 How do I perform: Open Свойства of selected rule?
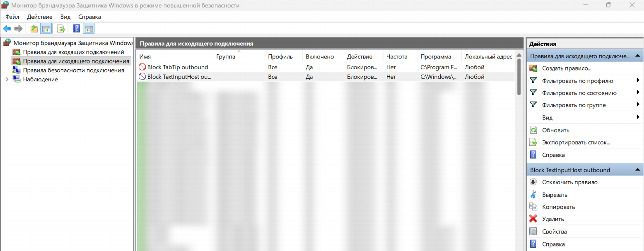(554, 232)
